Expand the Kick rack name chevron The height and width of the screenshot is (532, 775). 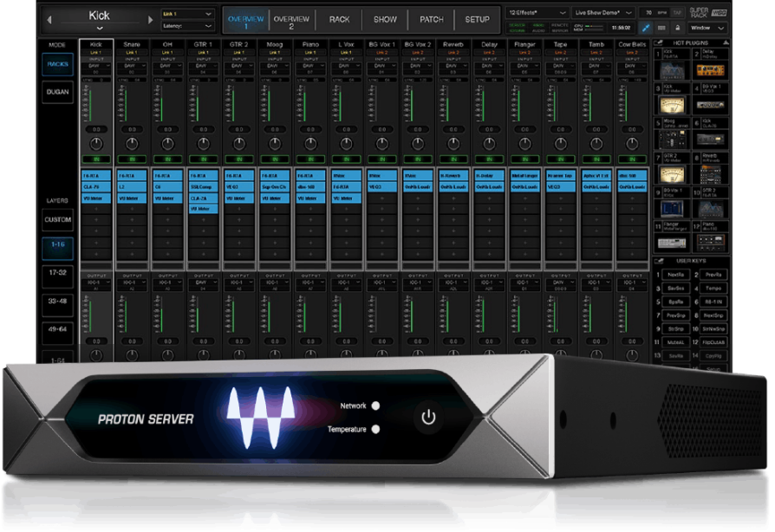coord(100,28)
